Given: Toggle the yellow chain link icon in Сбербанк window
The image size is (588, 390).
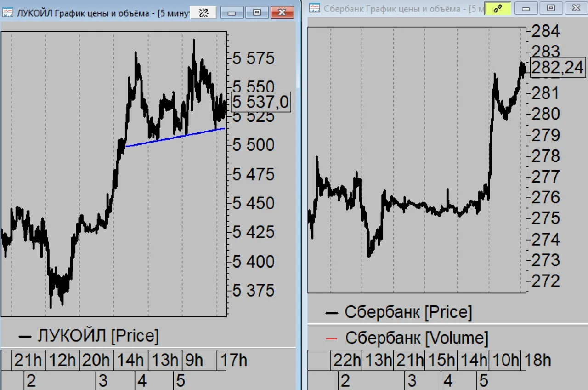Looking at the screenshot, I should pos(498,8).
